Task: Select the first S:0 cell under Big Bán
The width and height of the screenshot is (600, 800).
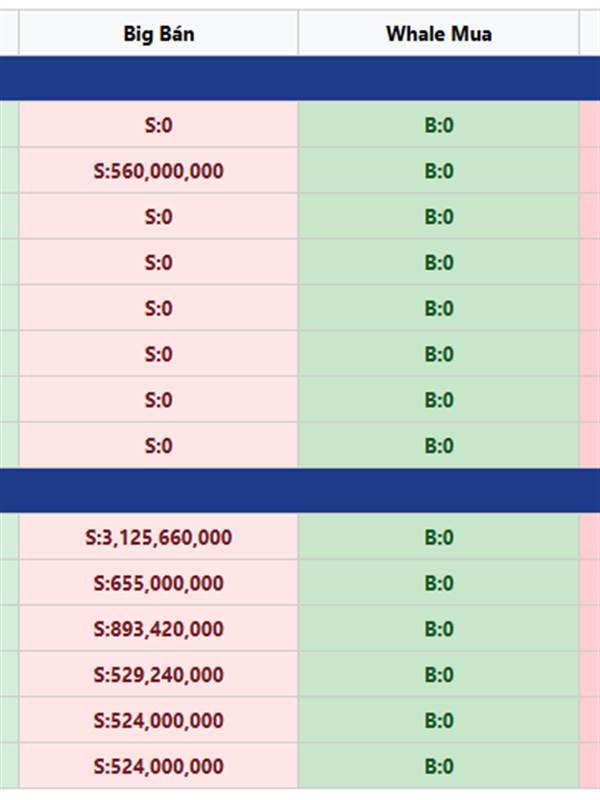Action: 158,125
